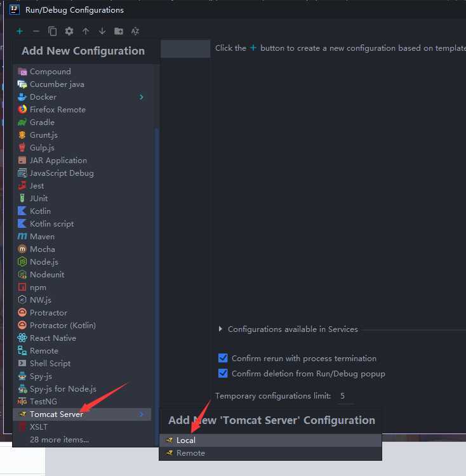Screen dimensions: 466x476
Task: Click the Remove Configuration minus icon
Action: pos(36,31)
